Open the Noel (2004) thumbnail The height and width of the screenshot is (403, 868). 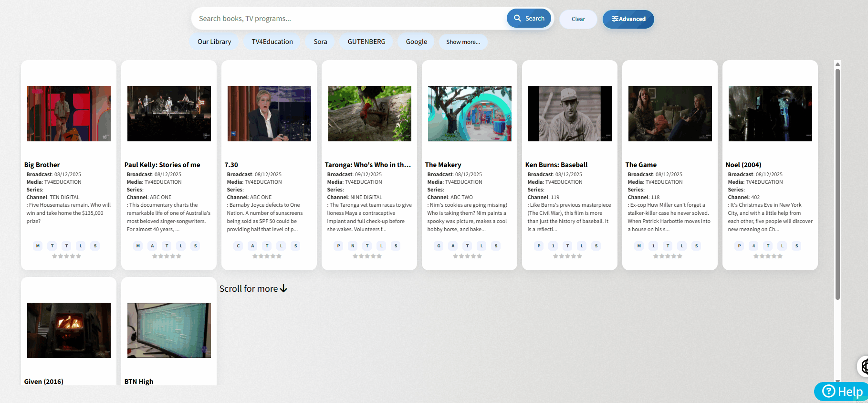(770, 114)
